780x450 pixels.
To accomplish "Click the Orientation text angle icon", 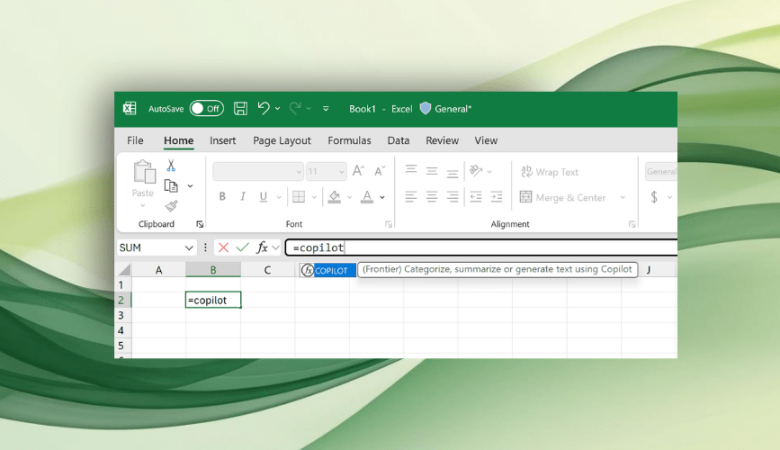I will [x=476, y=171].
